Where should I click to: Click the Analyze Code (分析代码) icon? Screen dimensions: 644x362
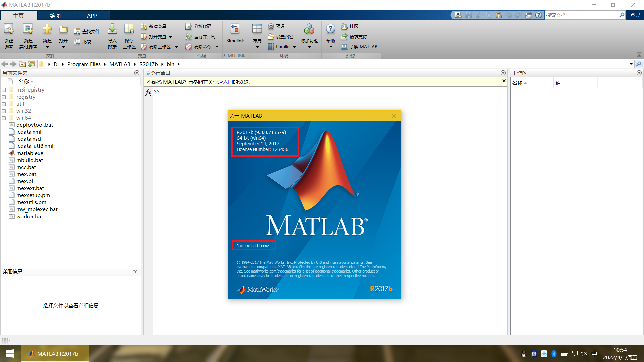click(x=189, y=26)
